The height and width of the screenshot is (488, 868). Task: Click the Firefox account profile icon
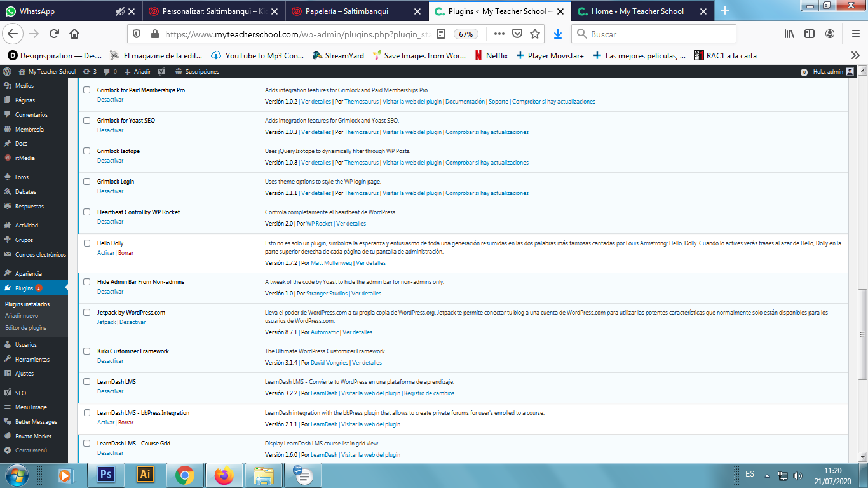pyautogui.click(x=830, y=34)
